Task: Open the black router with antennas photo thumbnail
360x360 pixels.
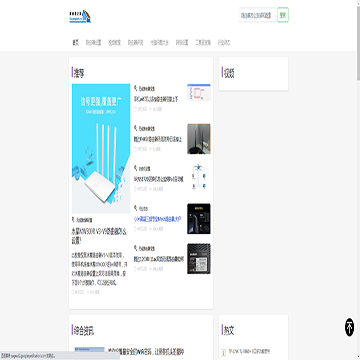Action: click(199, 139)
